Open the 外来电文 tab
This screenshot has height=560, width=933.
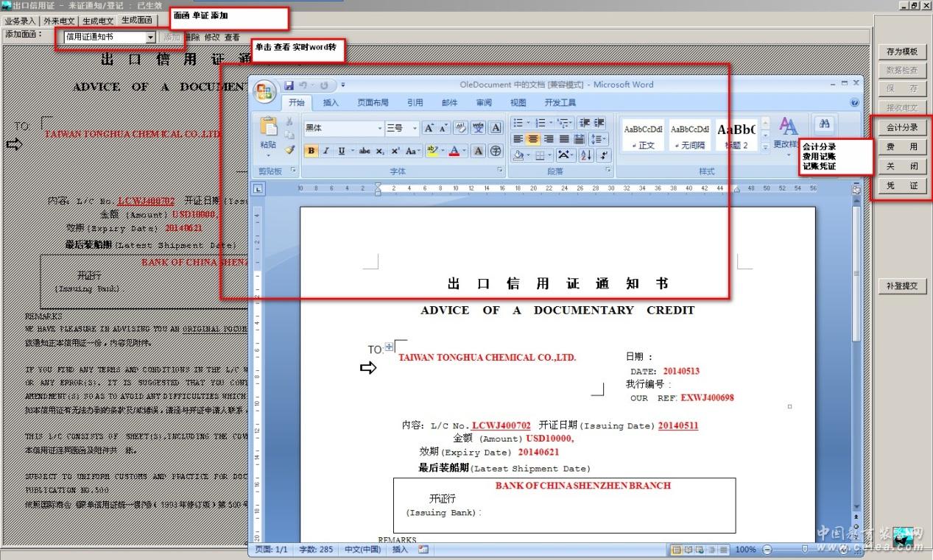click(59, 21)
